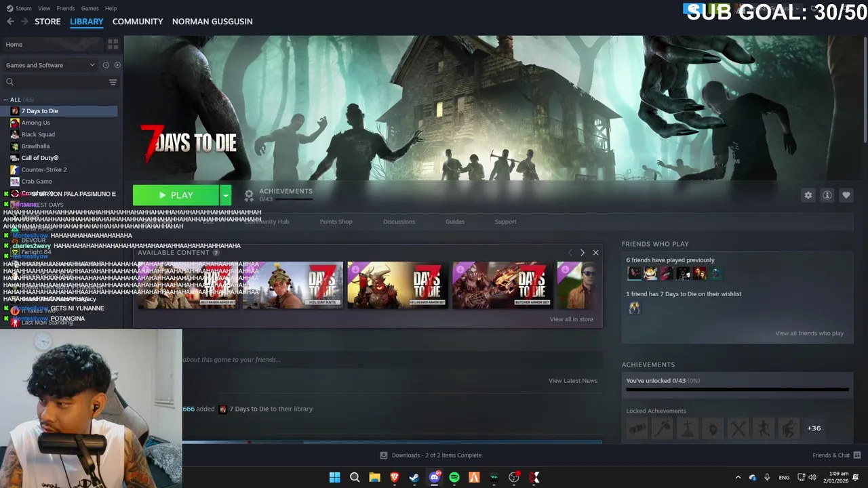Screen dimensions: 868x488
Task: Select Counter-Strike 2 in library
Action: (44, 169)
